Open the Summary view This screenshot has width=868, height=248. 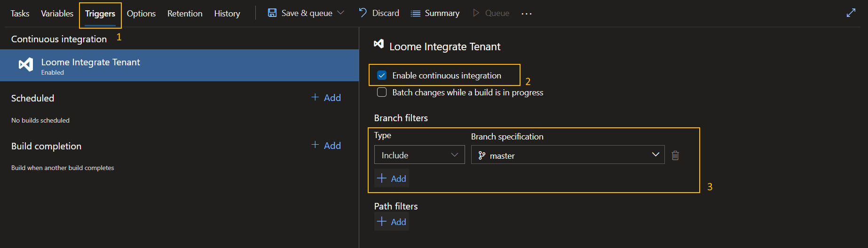[x=442, y=13]
